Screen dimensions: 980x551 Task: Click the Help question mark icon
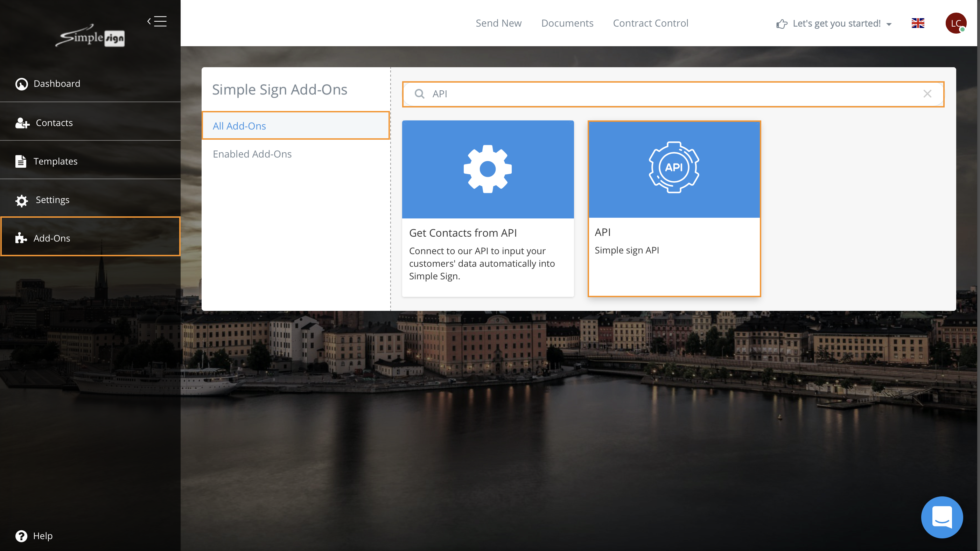(21, 536)
